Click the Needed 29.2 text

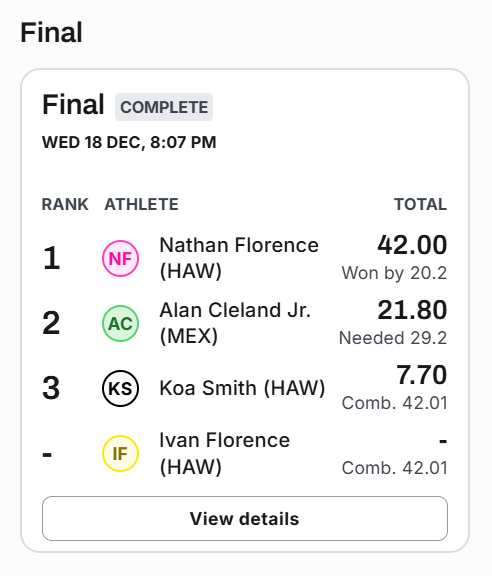click(393, 338)
